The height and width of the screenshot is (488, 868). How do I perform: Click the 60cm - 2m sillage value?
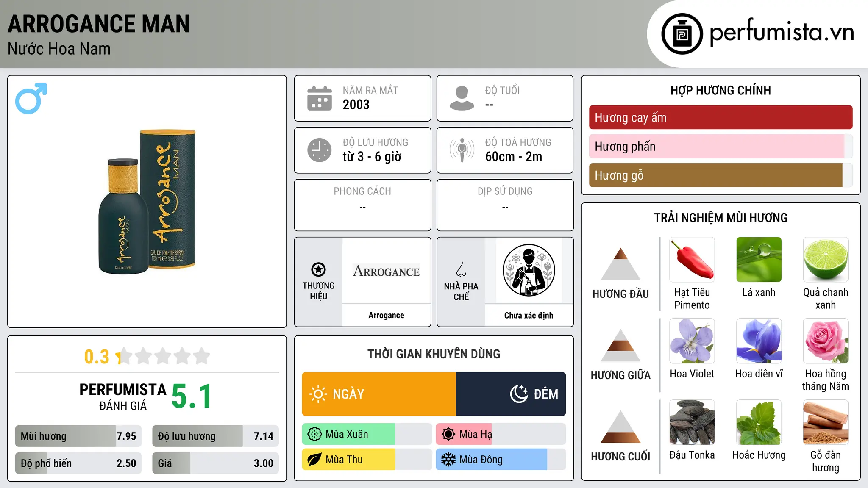click(513, 157)
